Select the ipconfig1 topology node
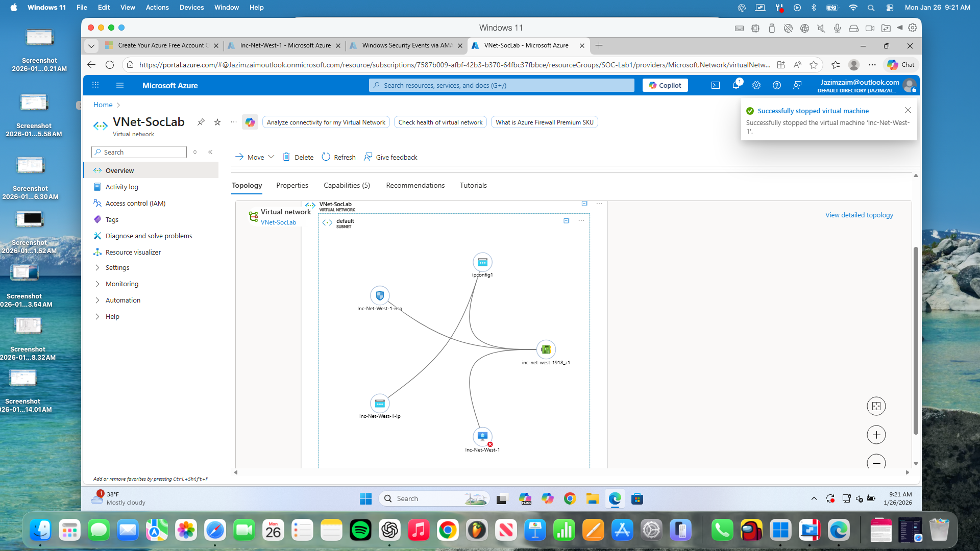980x551 pixels. 482,262
